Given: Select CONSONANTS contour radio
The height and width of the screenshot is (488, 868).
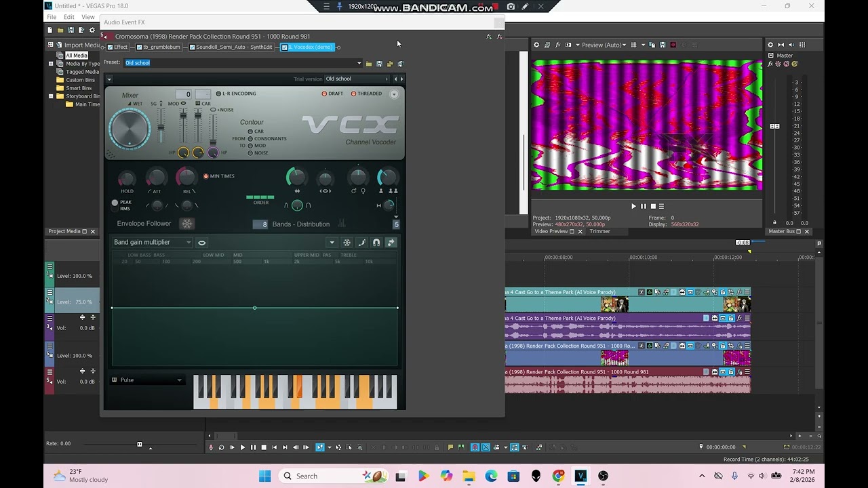Looking at the screenshot, I should pos(250,139).
